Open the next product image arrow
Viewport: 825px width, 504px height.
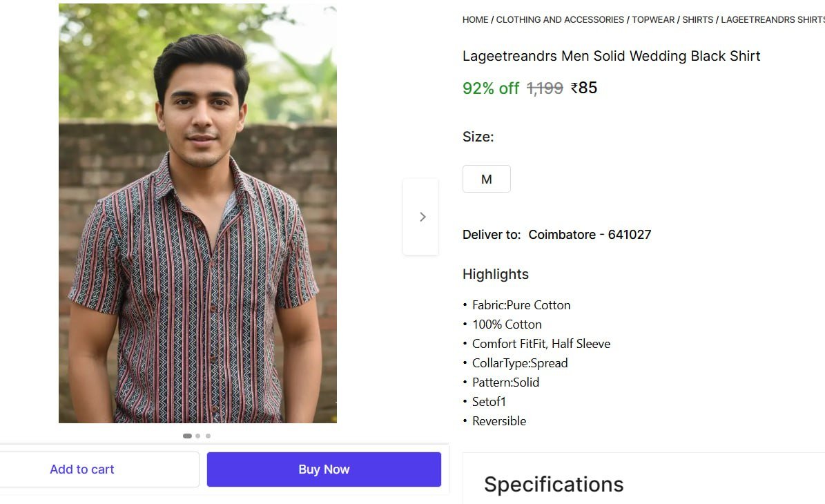[x=422, y=216]
